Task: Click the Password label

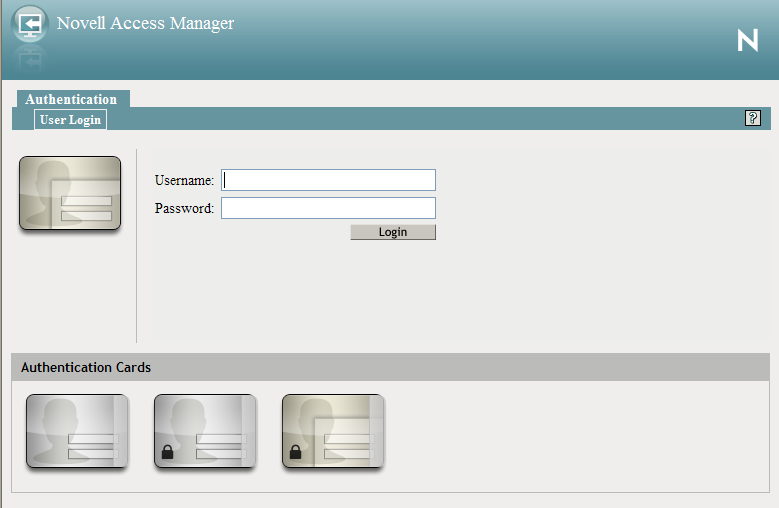Action: tap(184, 208)
